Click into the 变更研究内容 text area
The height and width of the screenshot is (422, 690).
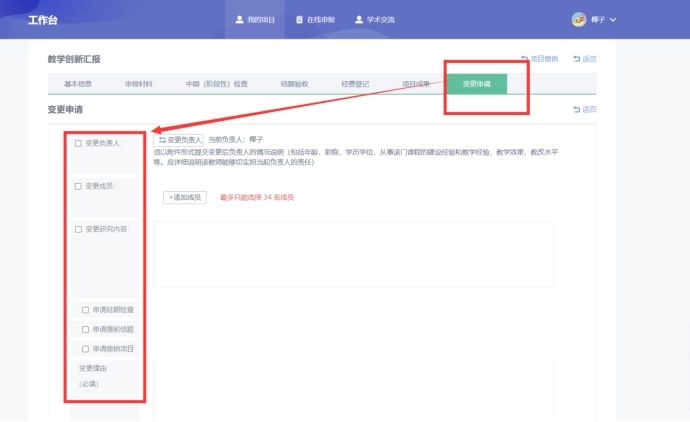[x=353, y=255]
